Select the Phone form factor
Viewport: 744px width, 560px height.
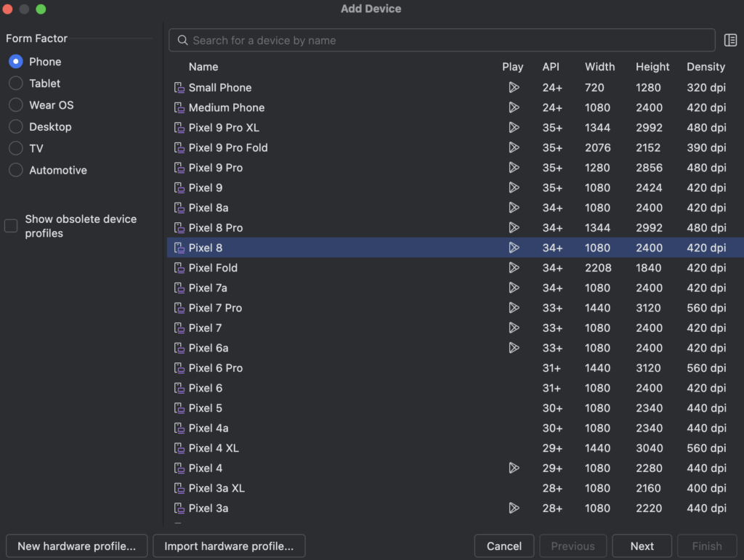coord(16,62)
